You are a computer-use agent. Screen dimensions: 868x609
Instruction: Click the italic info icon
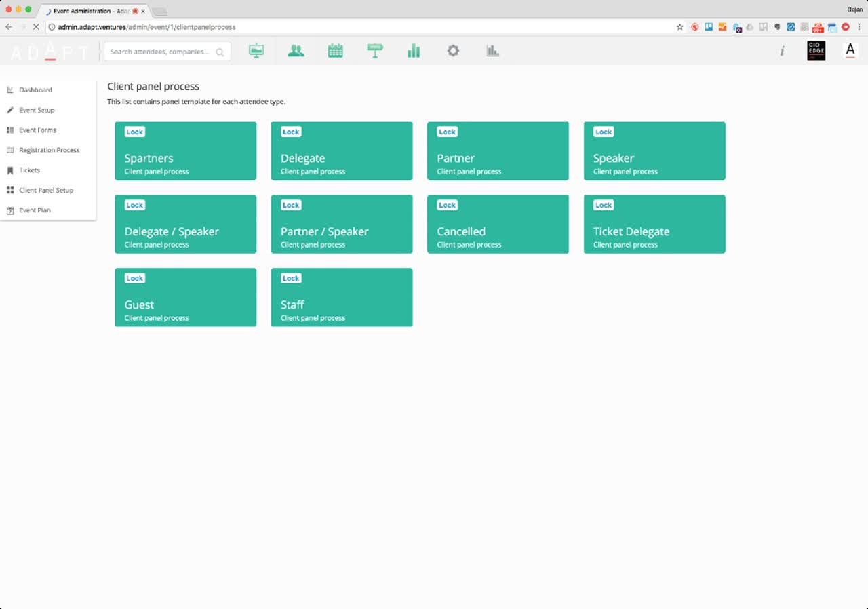[782, 51]
